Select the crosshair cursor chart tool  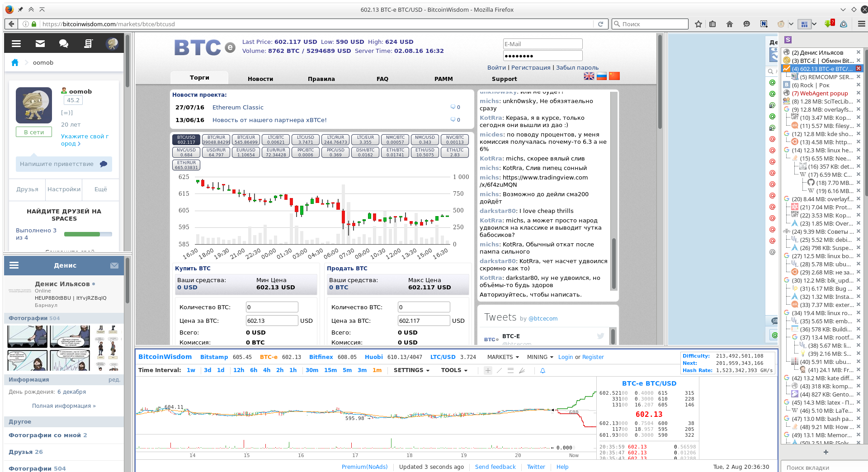pyautogui.click(x=488, y=370)
